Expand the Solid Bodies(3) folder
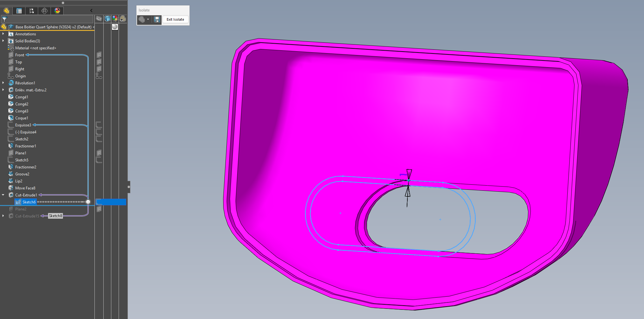The height and width of the screenshot is (319, 644). coord(3,41)
